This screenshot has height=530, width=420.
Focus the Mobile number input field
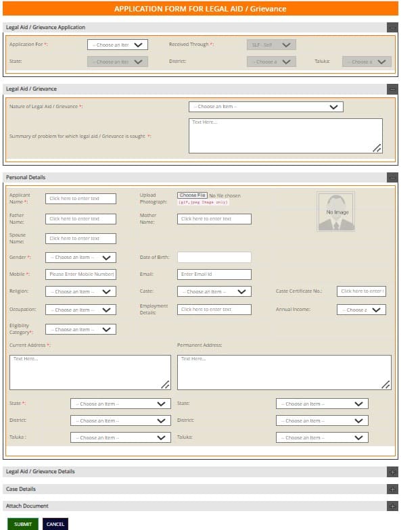click(x=80, y=274)
